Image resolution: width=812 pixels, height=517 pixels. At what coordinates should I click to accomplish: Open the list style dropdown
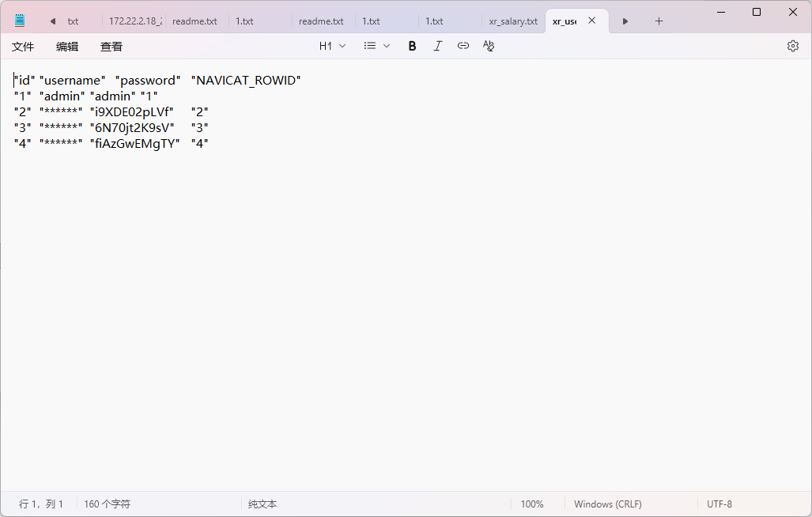point(377,46)
